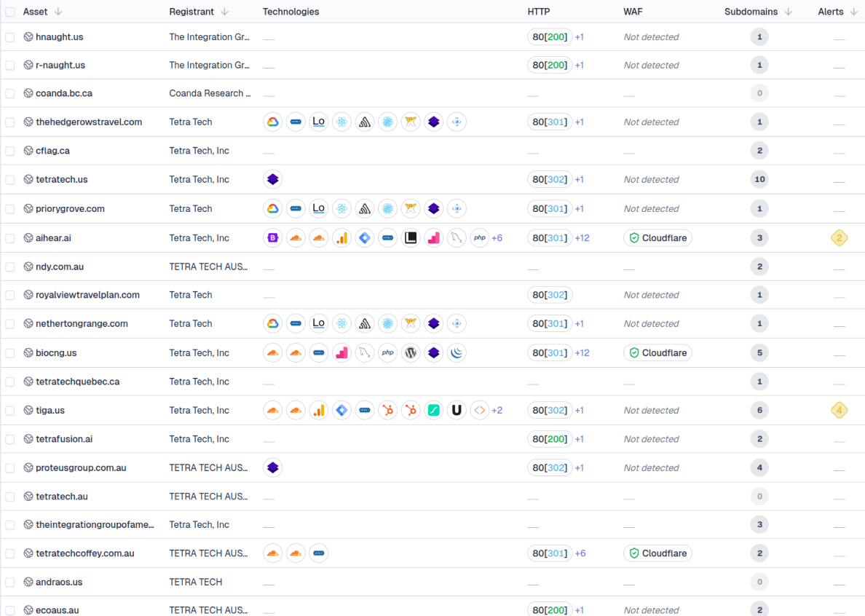Click Bootstrap icon in aihear.ai row

pyautogui.click(x=272, y=237)
